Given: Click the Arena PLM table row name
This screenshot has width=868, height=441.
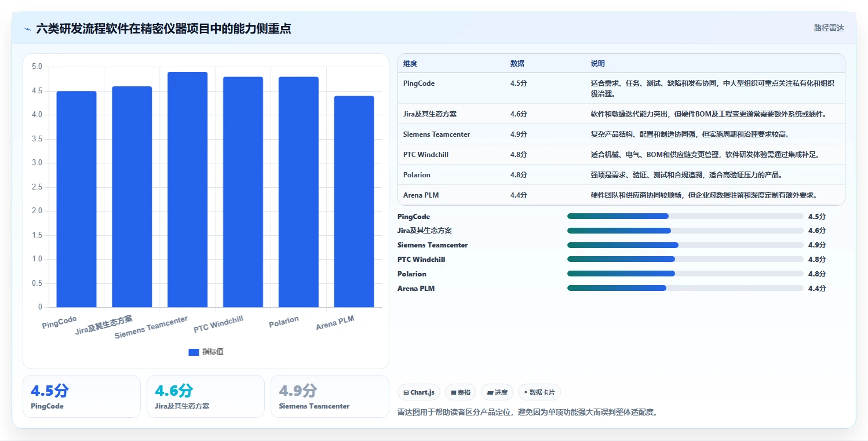Looking at the screenshot, I should click(421, 195).
